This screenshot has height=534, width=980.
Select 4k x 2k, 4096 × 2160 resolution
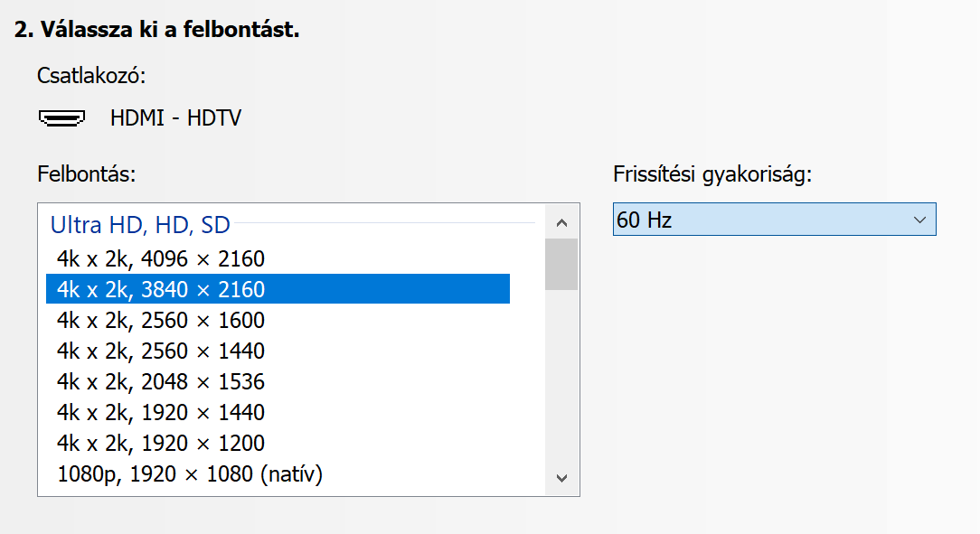pos(161,259)
